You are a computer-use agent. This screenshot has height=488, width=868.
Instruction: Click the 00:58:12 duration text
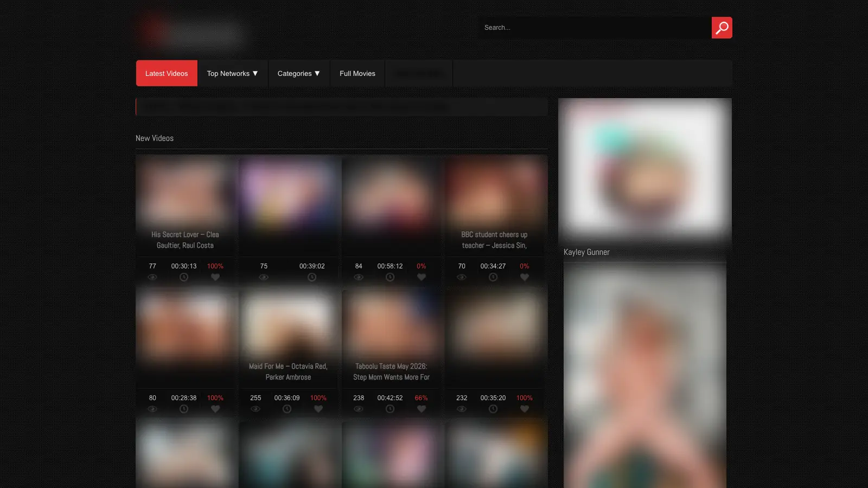pos(390,266)
